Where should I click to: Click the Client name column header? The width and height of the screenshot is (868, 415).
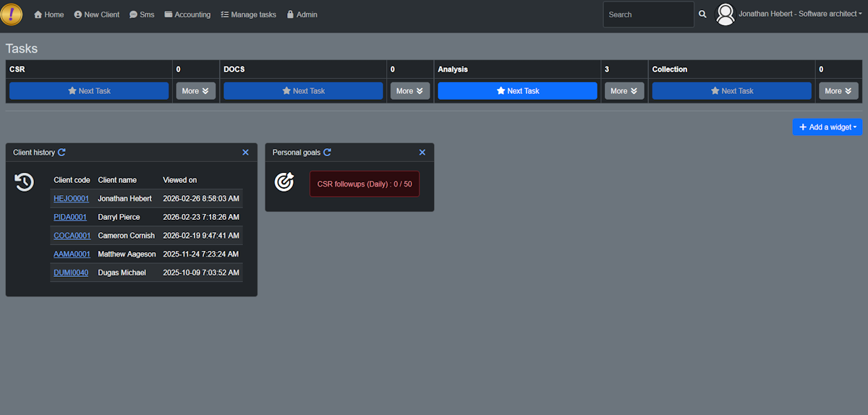tap(117, 180)
